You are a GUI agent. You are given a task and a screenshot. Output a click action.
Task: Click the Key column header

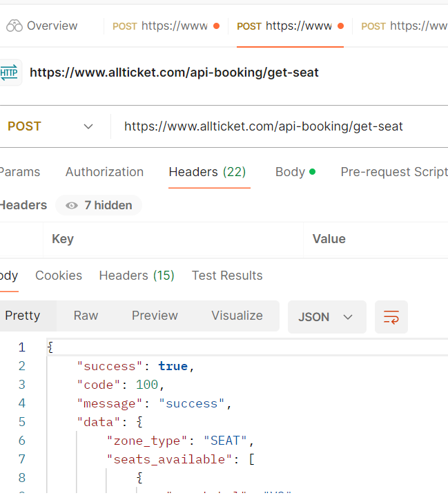(x=63, y=239)
